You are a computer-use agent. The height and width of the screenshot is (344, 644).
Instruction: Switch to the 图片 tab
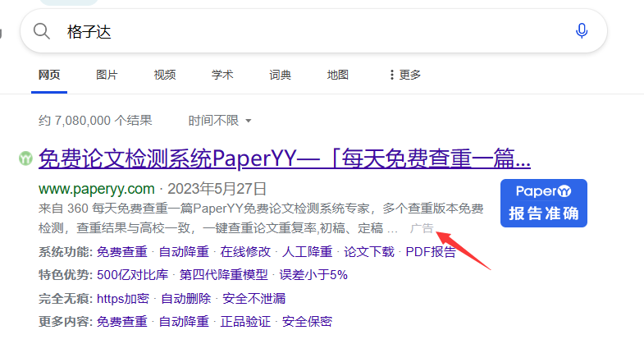[107, 75]
